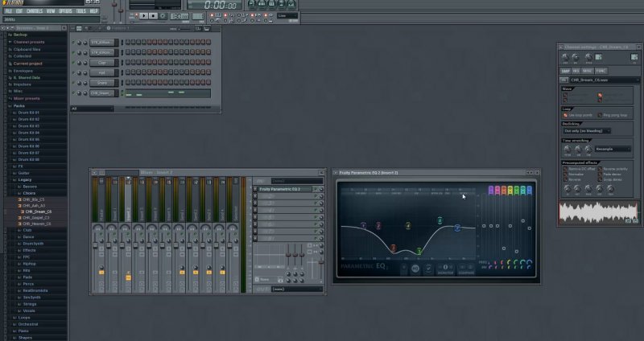Viewport: 644px width, 341px height.
Task: Enable Reverse polarity checkbox
Action: point(601,169)
